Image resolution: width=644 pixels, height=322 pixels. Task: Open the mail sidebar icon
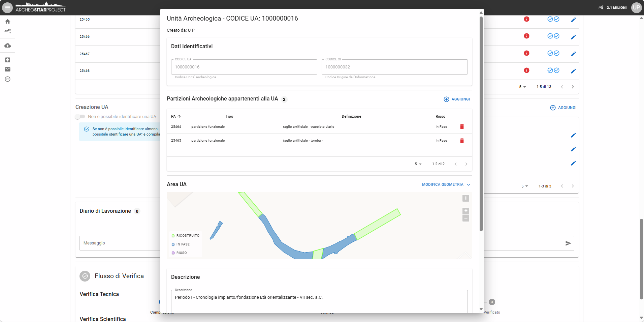pos(7,69)
